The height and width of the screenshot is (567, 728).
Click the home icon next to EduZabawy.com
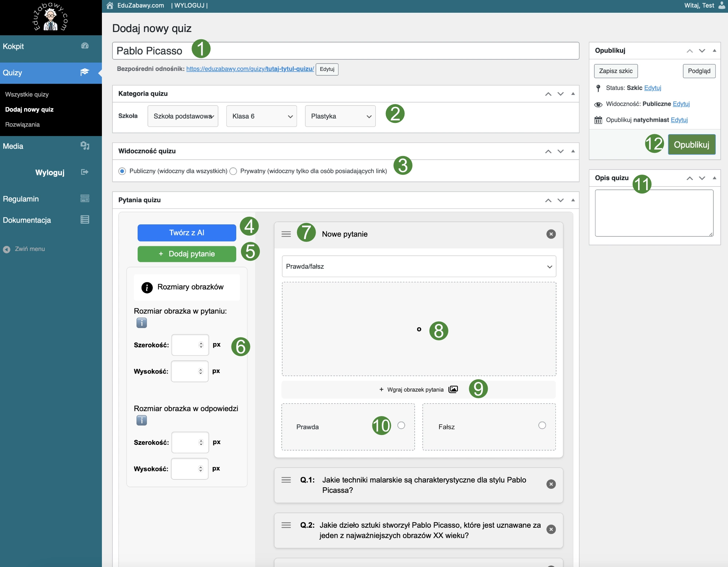point(110,5)
